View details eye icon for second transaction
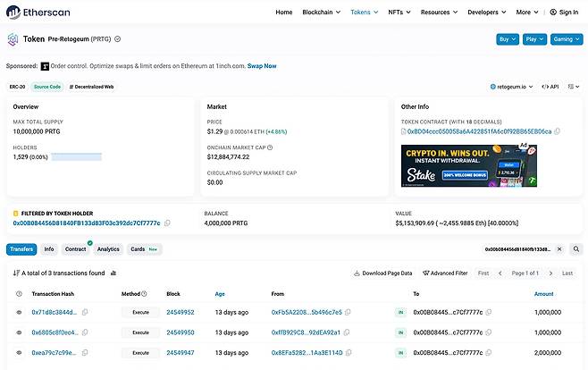Viewport: 588px width, 370px height. (19, 332)
